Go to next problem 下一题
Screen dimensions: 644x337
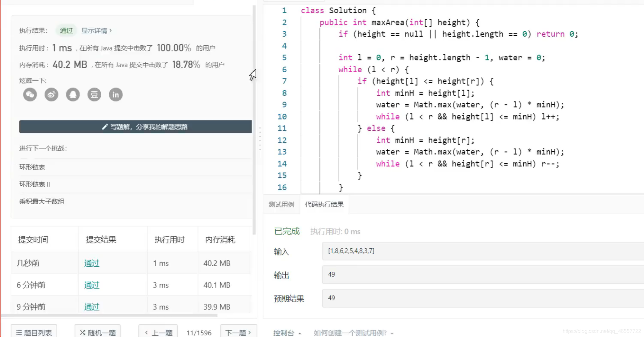click(x=238, y=332)
